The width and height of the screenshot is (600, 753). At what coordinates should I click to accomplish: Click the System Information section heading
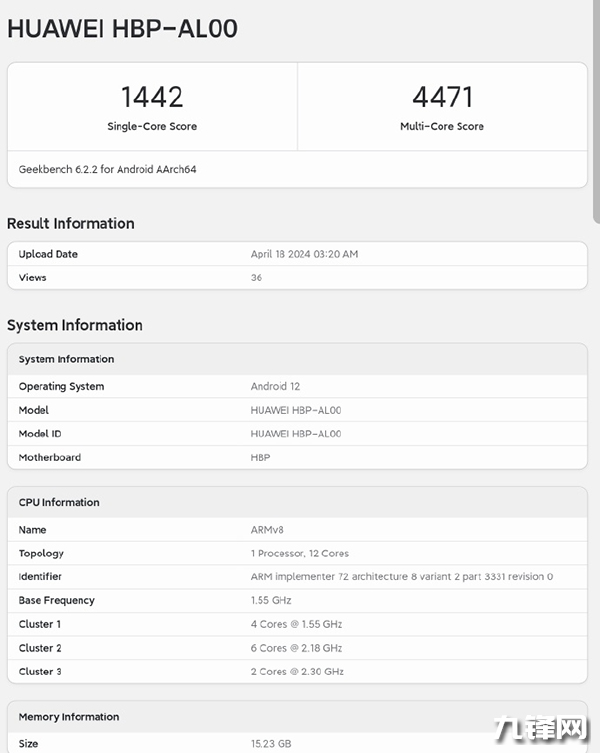74,325
